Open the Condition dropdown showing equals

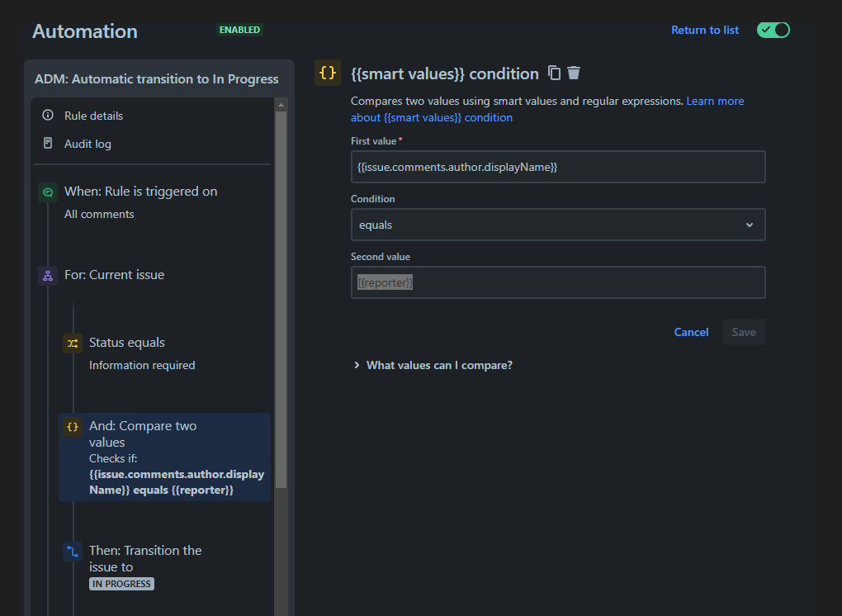pos(558,224)
